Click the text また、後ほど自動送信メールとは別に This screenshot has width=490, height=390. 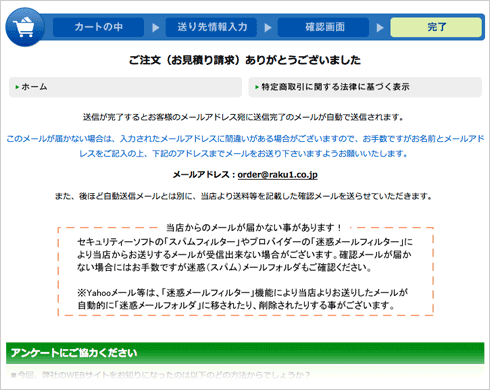[243, 196]
